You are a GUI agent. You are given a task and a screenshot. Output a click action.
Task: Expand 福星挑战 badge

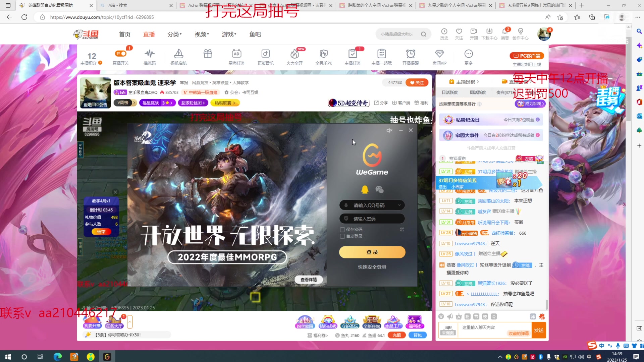point(157,103)
